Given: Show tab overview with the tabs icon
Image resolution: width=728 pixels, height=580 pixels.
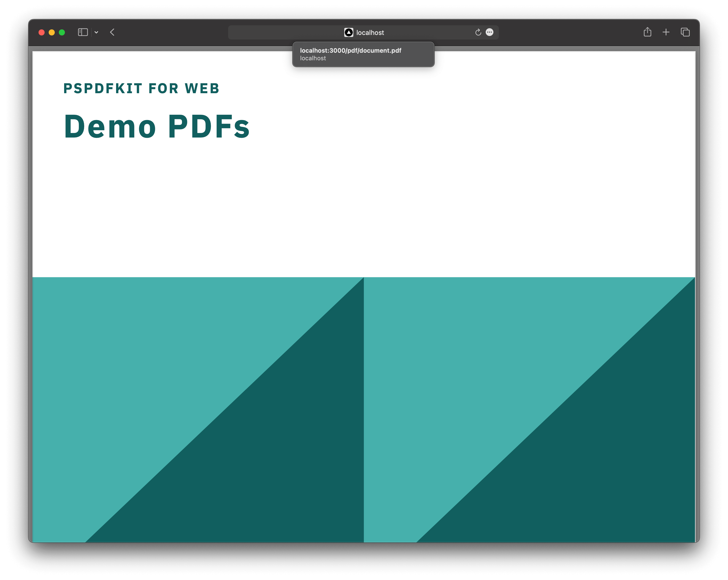Looking at the screenshot, I should [x=685, y=32].
